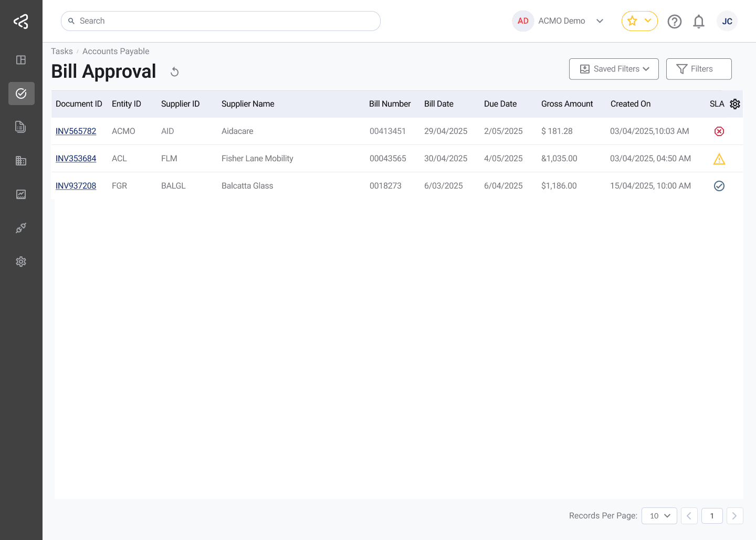
Task: Click the Company building icon in sidebar
Action: (x=21, y=161)
